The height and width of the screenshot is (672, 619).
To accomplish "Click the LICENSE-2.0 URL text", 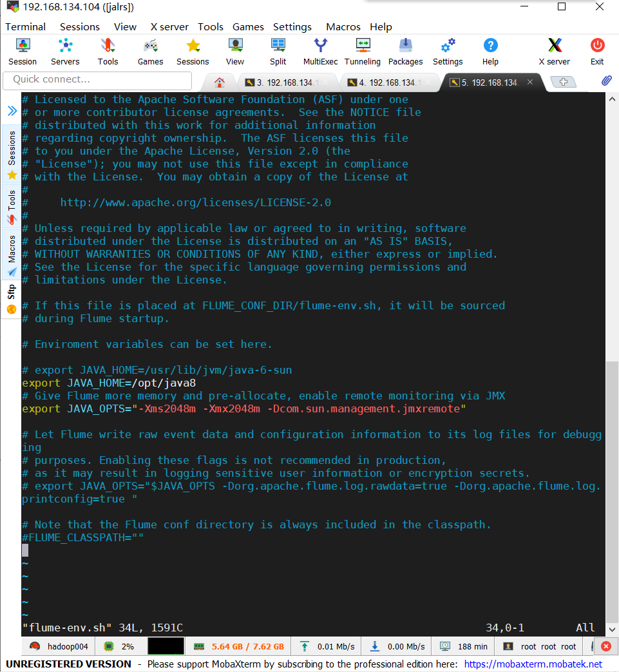I will point(195,202).
